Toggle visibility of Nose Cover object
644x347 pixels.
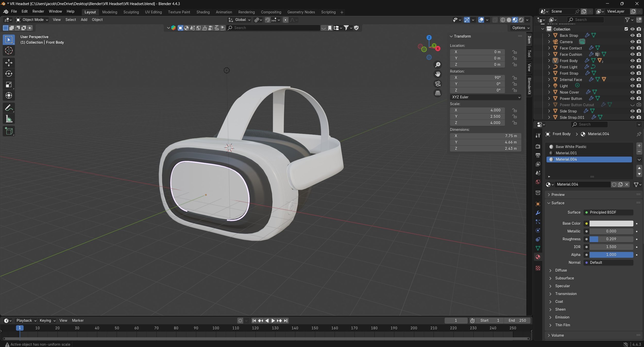(x=632, y=92)
